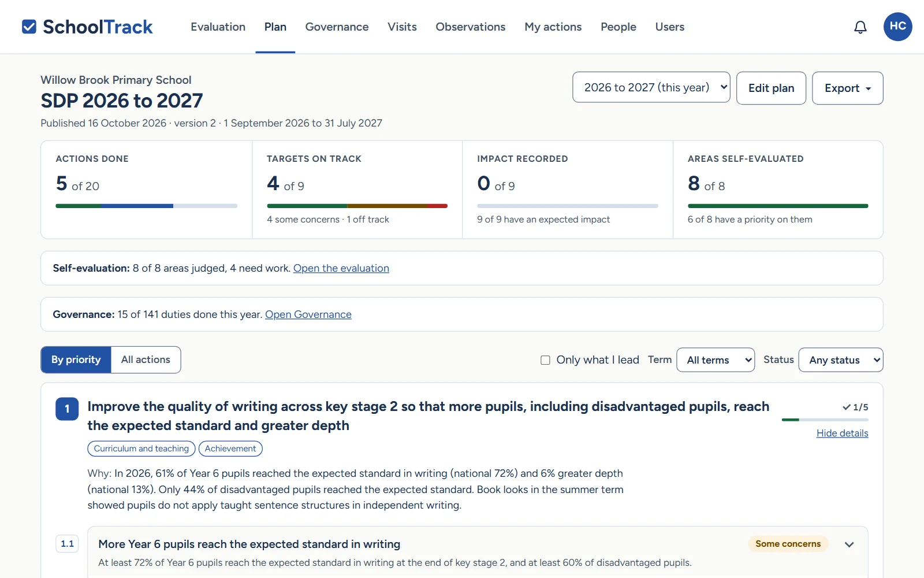The width and height of the screenshot is (924, 578).
Task: Go to Observations tab
Action: 470,27
